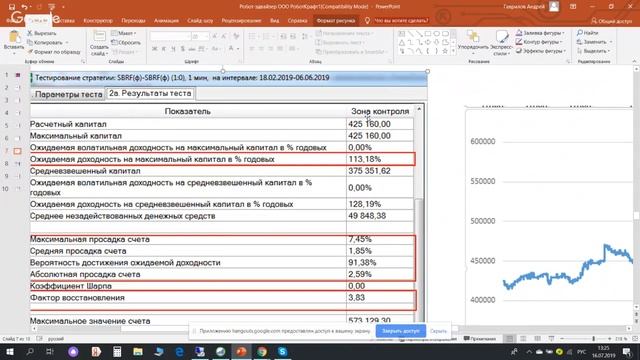Click the Save icon in quick access toolbar
The image size is (640, 360).
(x=12, y=7)
